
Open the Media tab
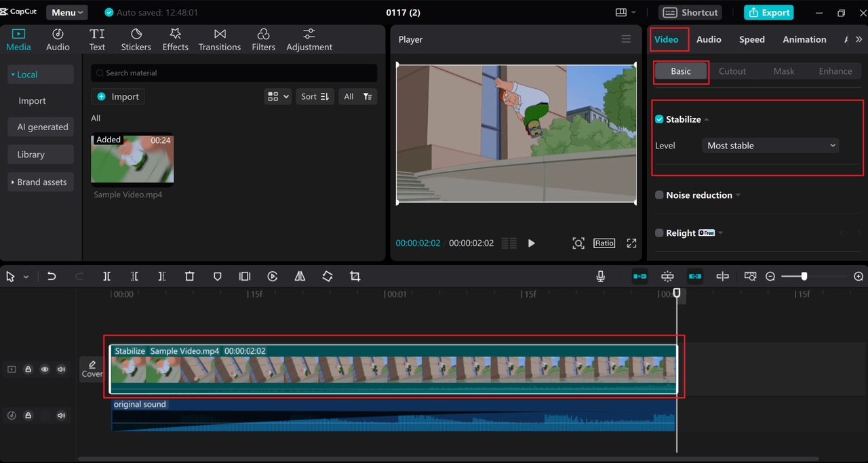point(18,40)
